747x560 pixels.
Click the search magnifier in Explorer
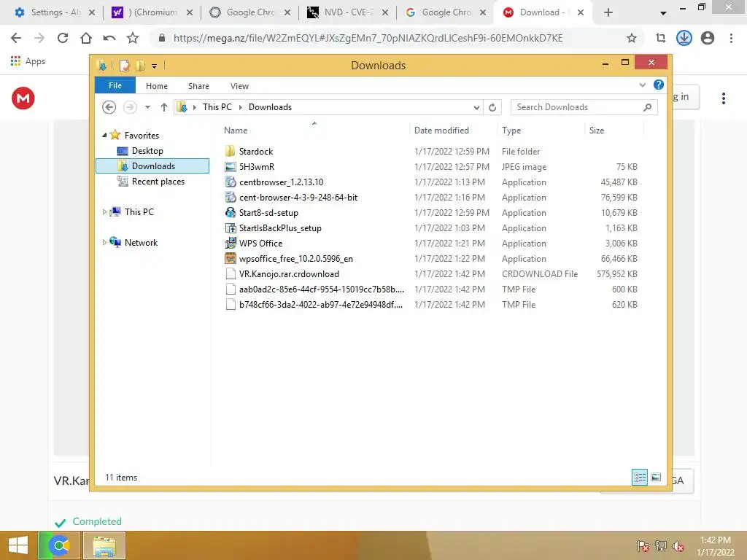(x=647, y=107)
